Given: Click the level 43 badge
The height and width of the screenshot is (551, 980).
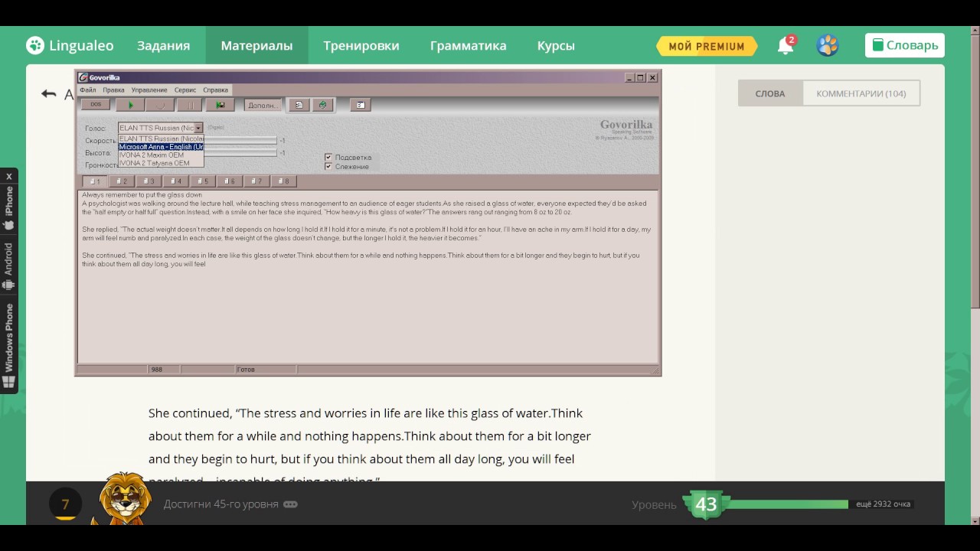Looking at the screenshot, I should click(706, 504).
